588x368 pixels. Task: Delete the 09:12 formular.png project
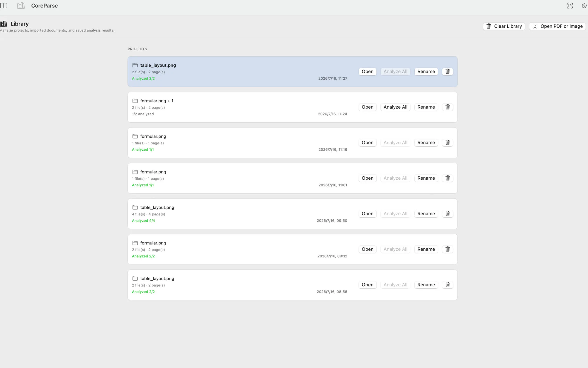point(448,249)
